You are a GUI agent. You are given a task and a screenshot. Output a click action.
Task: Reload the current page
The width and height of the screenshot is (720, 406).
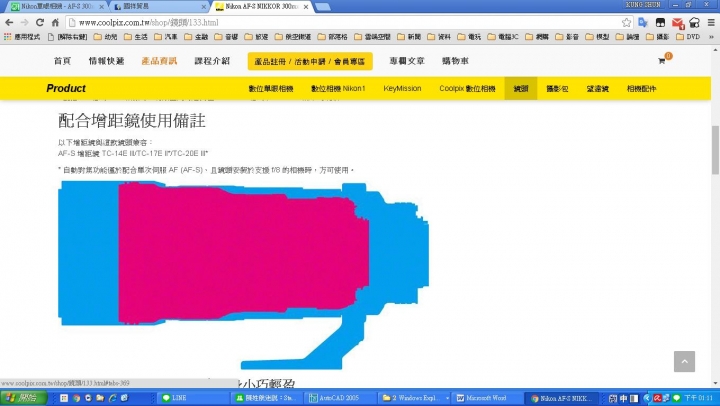pyautogui.click(x=40, y=22)
